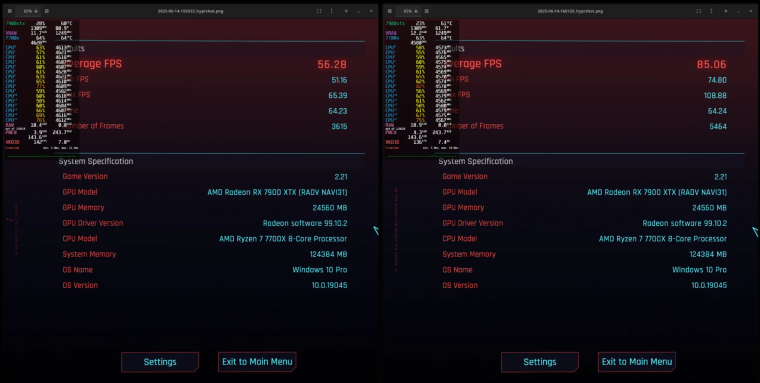Open the three-dot menu of the 160126 viewer

[x=712, y=11]
